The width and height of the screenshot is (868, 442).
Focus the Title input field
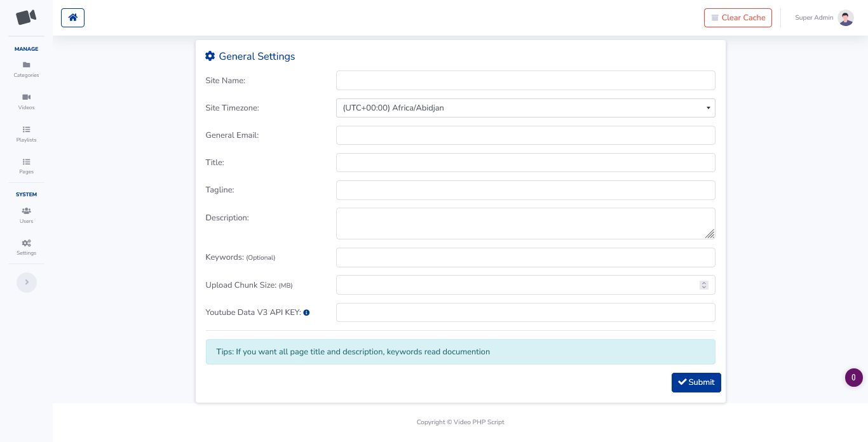526,163
